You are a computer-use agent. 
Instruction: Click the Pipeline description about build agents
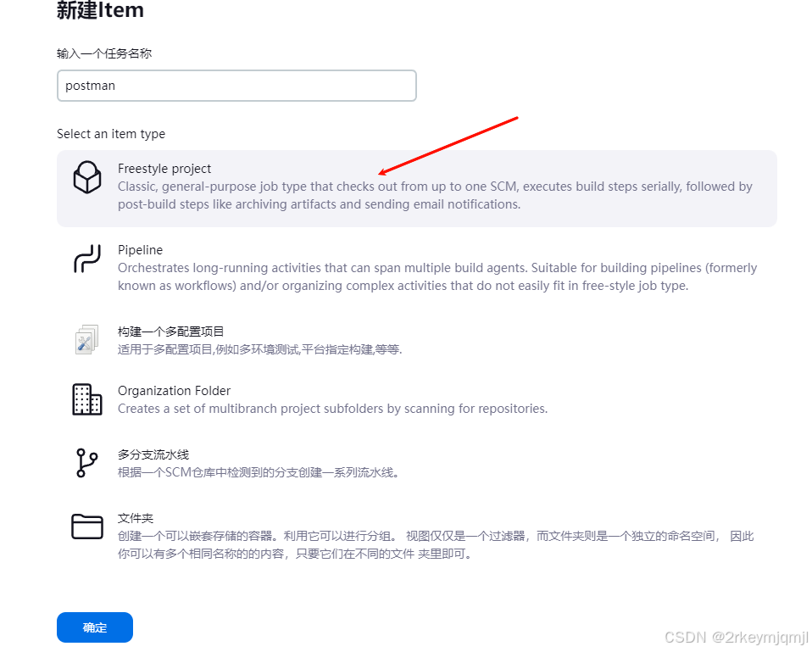click(437, 276)
